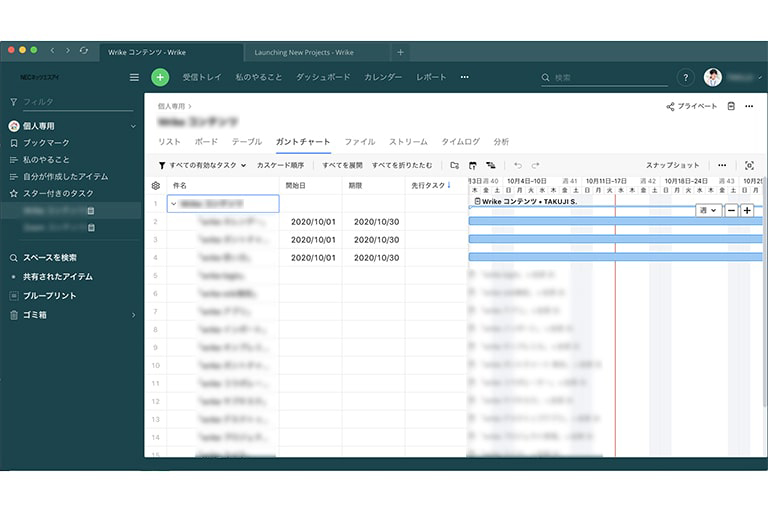Switch to the テーブル view tab
The width and height of the screenshot is (768, 512).
[x=247, y=142]
